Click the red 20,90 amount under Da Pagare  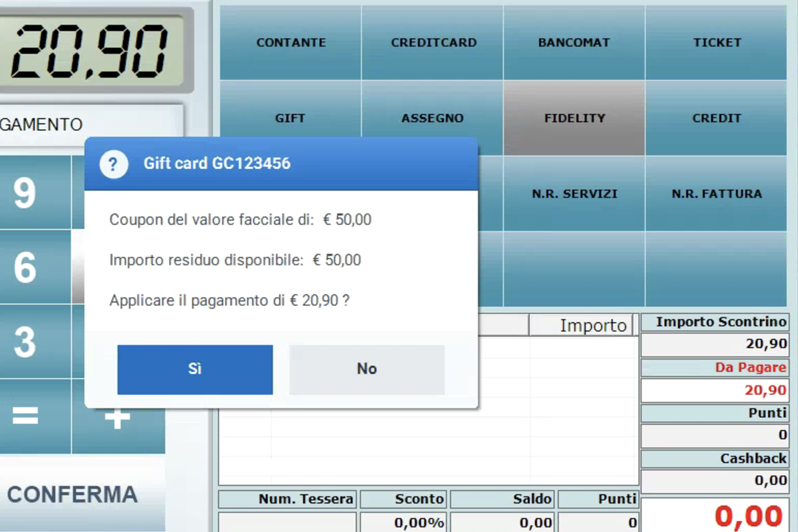pyautogui.click(x=715, y=390)
